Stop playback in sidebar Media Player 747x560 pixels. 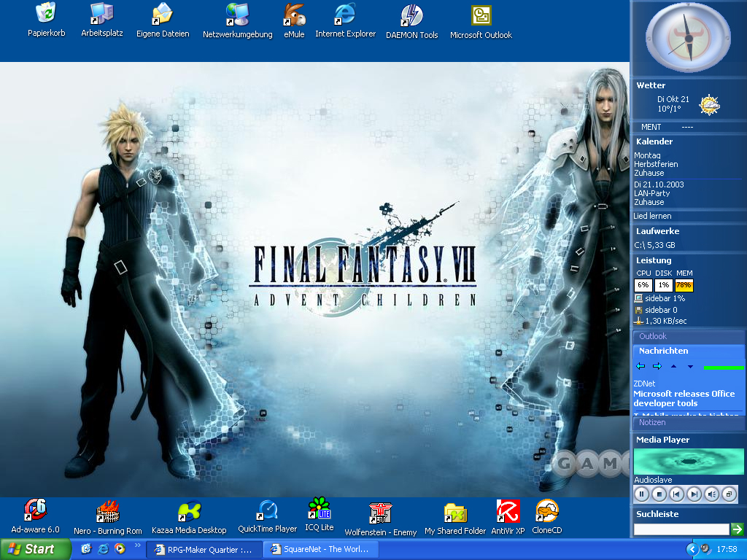tap(659, 494)
